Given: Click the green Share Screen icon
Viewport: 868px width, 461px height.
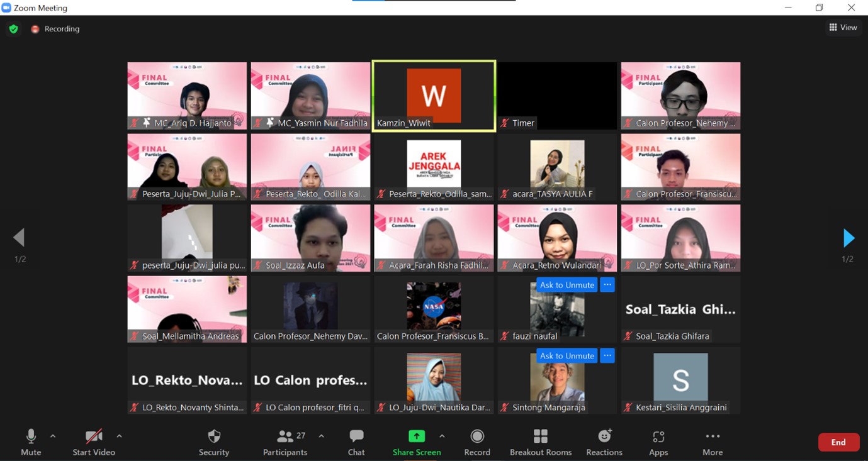Looking at the screenshot, I should point(416,437).
